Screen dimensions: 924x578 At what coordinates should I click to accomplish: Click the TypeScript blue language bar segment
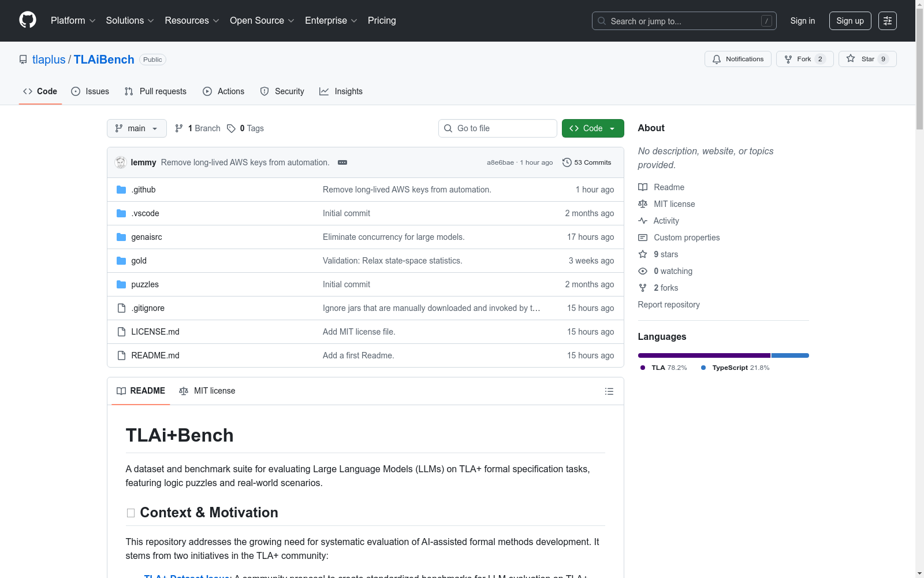(790, 355)
